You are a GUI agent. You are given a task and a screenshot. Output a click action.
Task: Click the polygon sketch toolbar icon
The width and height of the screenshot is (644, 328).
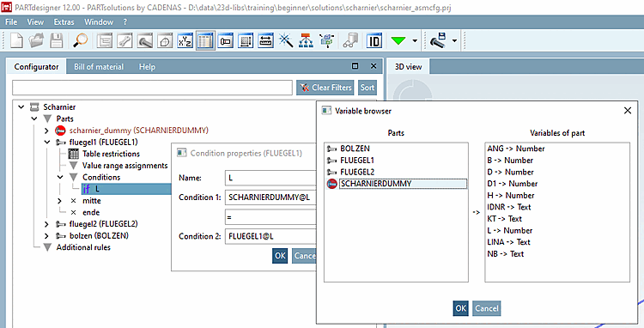165,40
